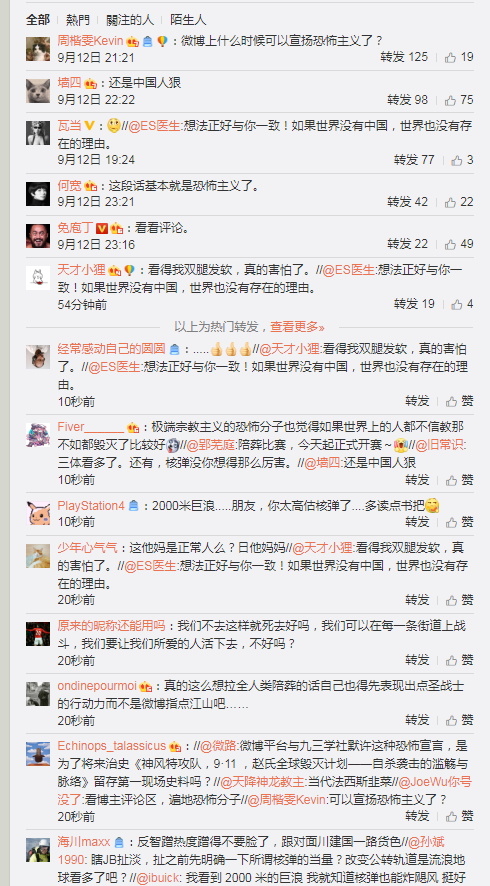Click 转发 on 原来的昵称还能用吗's comment
Viewport: 490px width, 886px height.
pyautogui.click(x=417, y=659)
